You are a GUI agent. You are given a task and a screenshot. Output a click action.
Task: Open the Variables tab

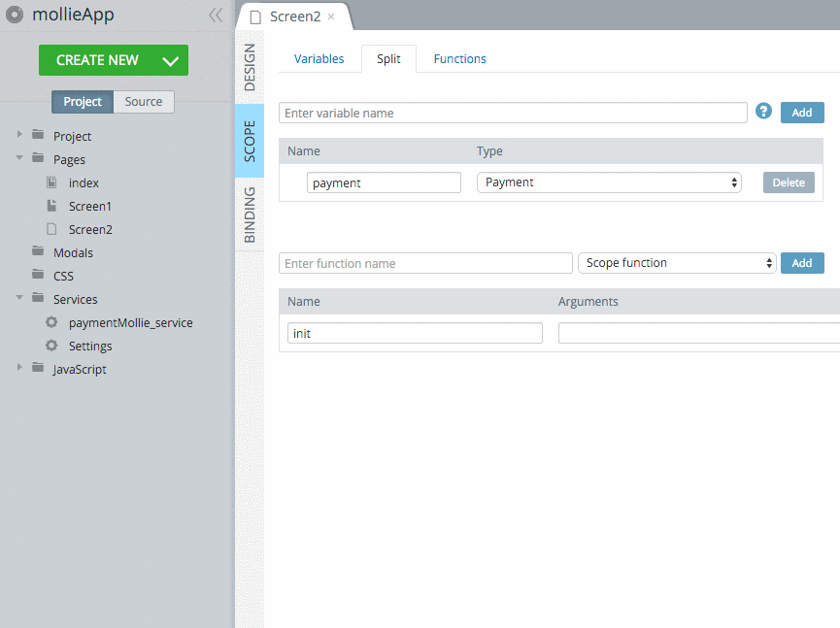tap(319, 59)
